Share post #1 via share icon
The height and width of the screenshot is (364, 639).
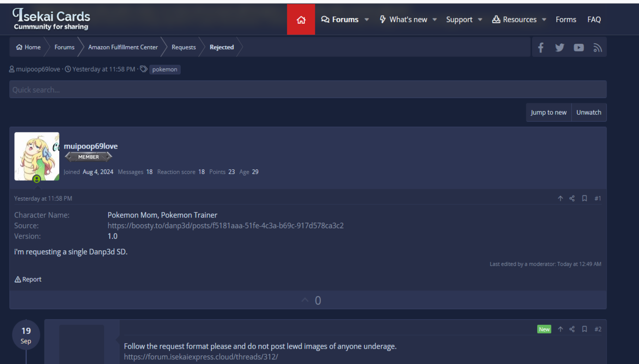[x=572, y=198]
